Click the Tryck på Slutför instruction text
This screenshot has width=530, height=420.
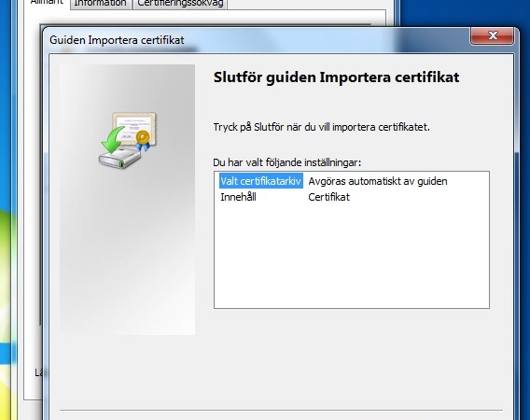321,127
